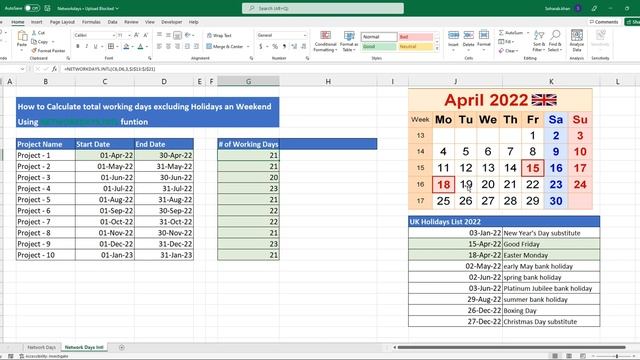This screenshot has width=640, height=360.
Task: Click the horizontal scrollbar
Action: click(x=511, y=347)
